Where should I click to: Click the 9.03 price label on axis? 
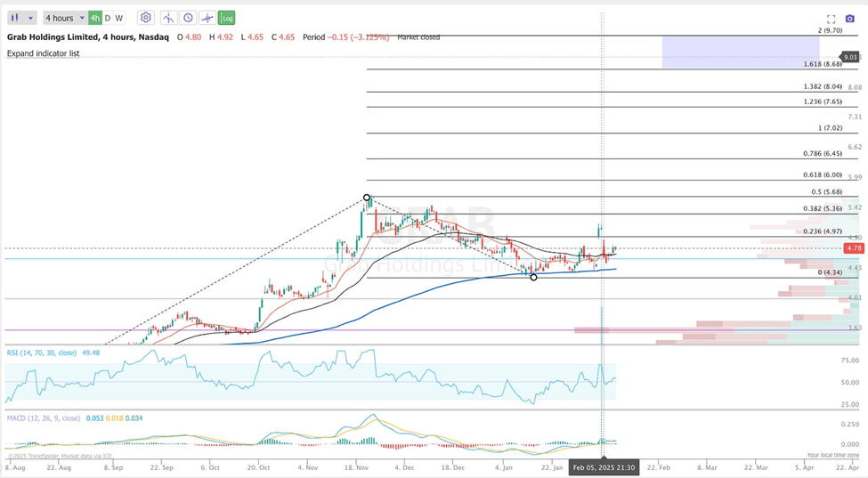[849, 57]
